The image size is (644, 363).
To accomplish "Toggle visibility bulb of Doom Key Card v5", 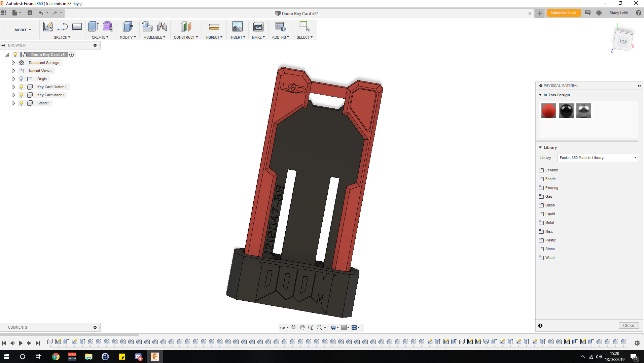I will coord(15,55).
